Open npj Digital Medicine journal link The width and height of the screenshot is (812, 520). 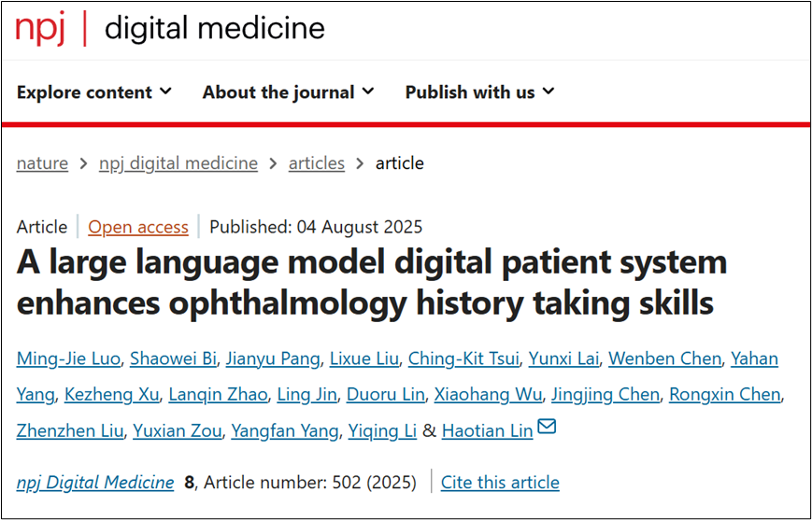point(95,483)
